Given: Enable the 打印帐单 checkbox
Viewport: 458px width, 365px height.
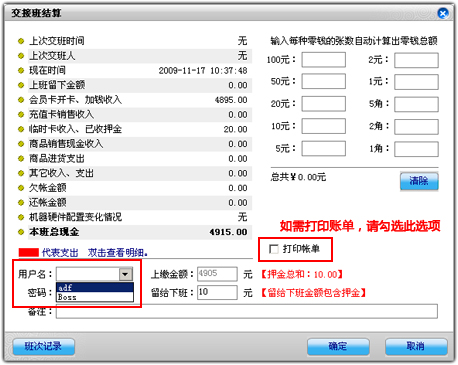Looking at the screenshot, I should point(274,249).
